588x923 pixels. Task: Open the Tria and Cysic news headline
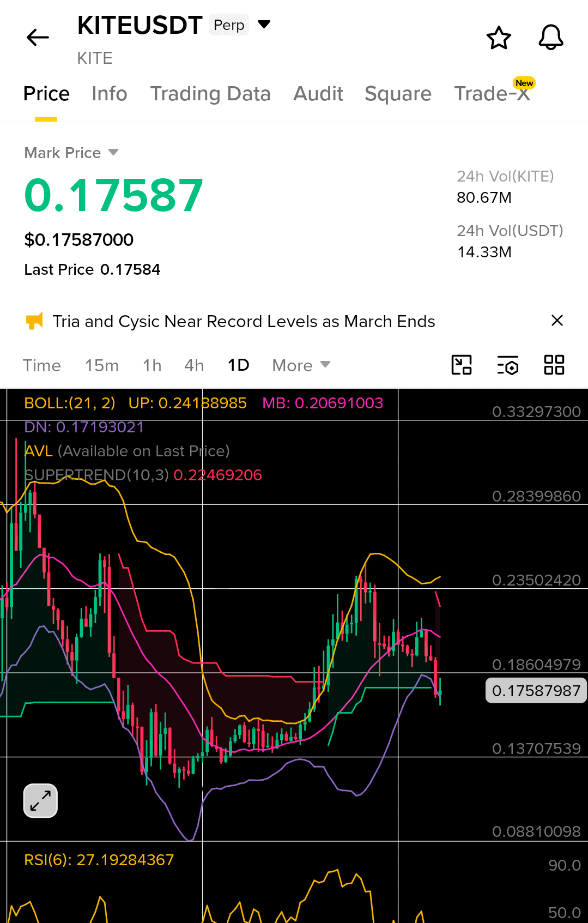coord(244,322)
